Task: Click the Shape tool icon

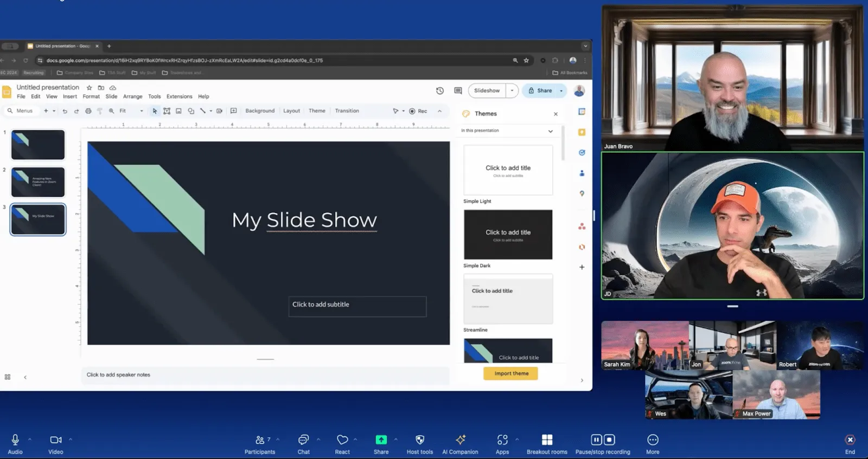Action: pos(191,111)
